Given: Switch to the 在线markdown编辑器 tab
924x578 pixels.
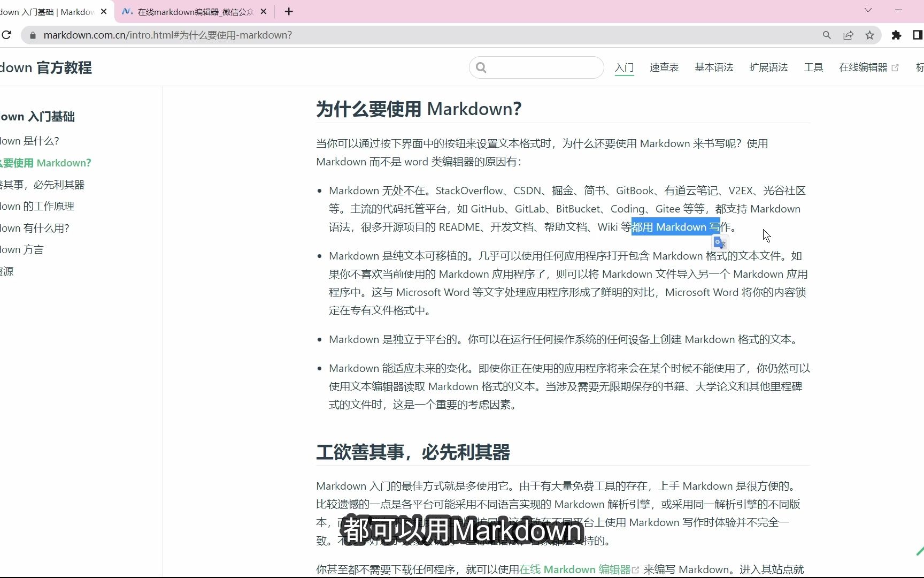Looking at the screenshot, I should (x=195, y=12).
